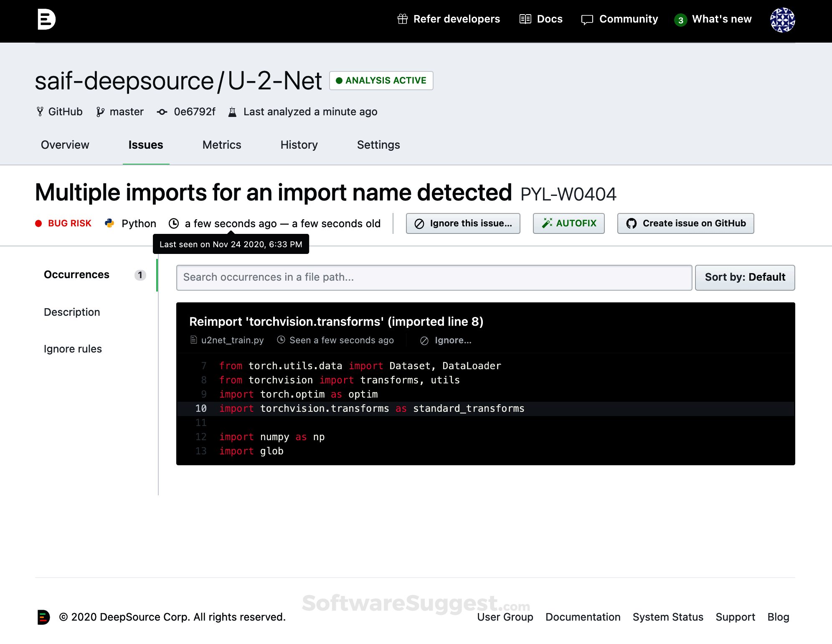Open the History tab
This screenshot has width=832, height=644.
[299, 145]
